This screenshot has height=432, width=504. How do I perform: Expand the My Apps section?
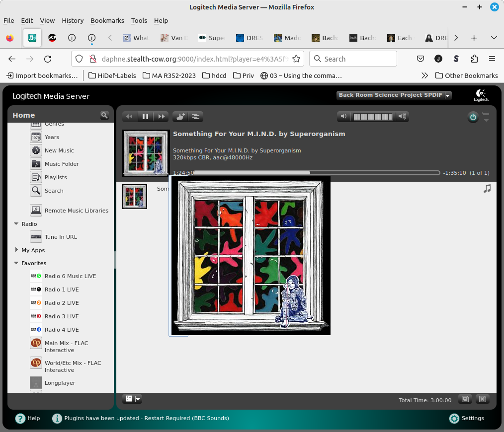(16, 250)
